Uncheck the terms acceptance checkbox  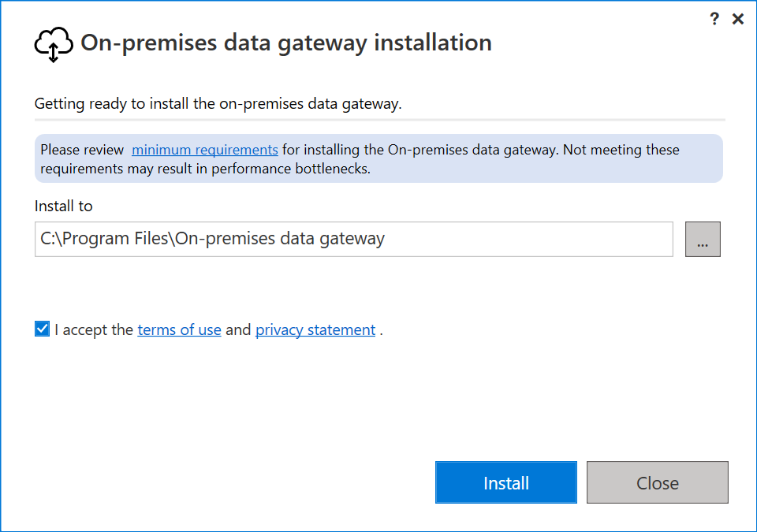pyautogui.click(x=41, y=328)
